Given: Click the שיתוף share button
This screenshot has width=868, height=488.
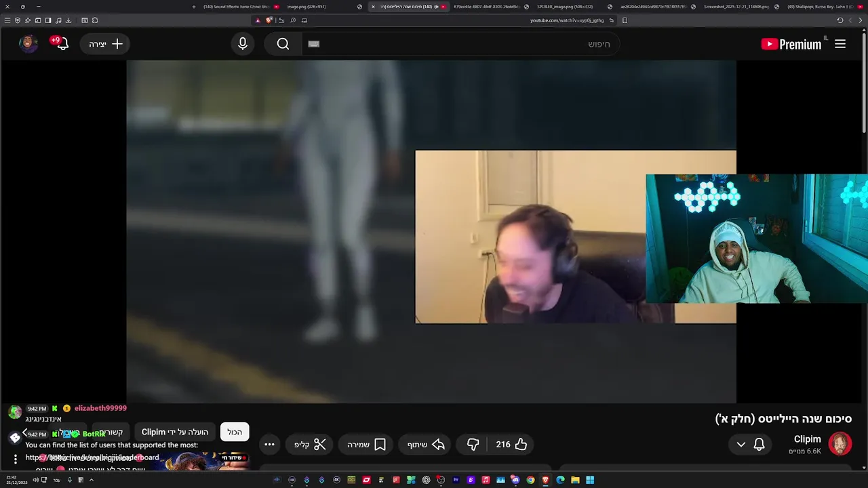Looking at the screenshot, I should pos(426,445).
